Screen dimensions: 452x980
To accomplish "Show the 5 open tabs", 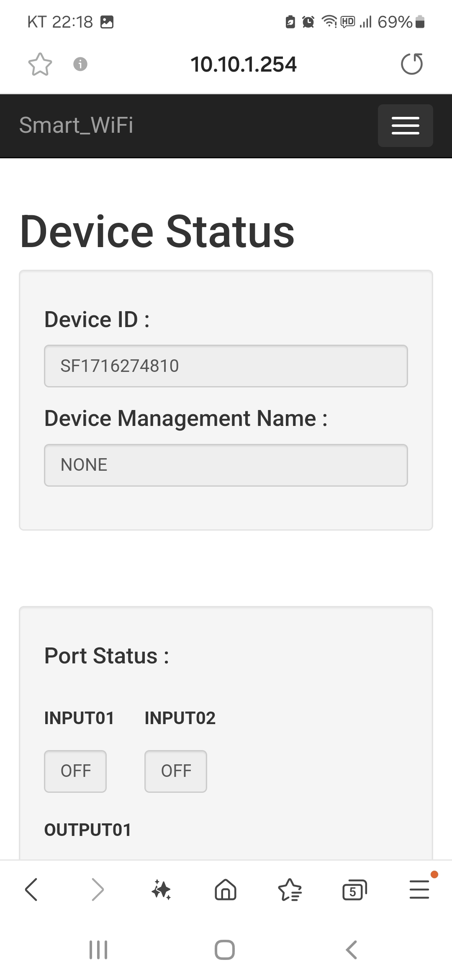I will click(x=354, y=890).
